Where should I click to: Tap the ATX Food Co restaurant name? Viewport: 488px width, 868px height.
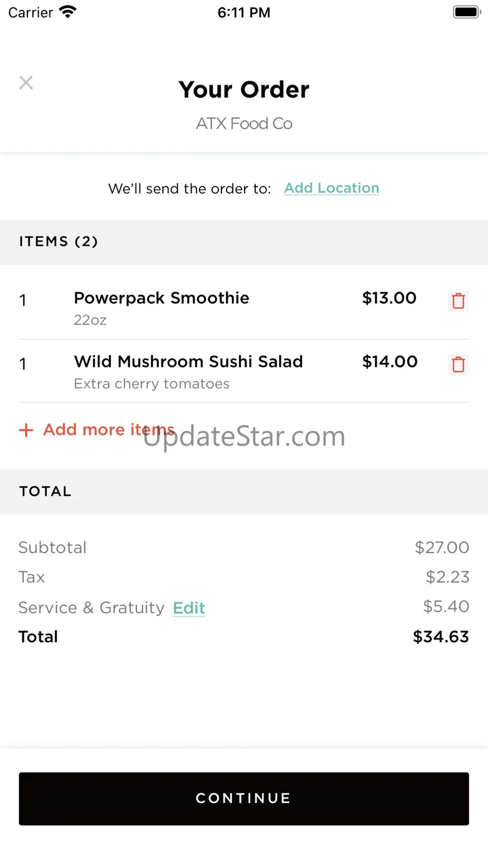[x=244, y=123]
